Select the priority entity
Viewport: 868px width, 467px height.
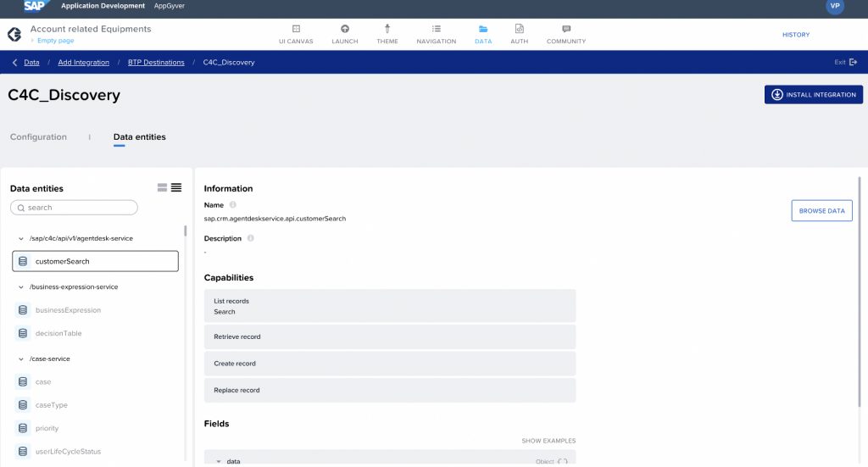click(x=47, y=429)
